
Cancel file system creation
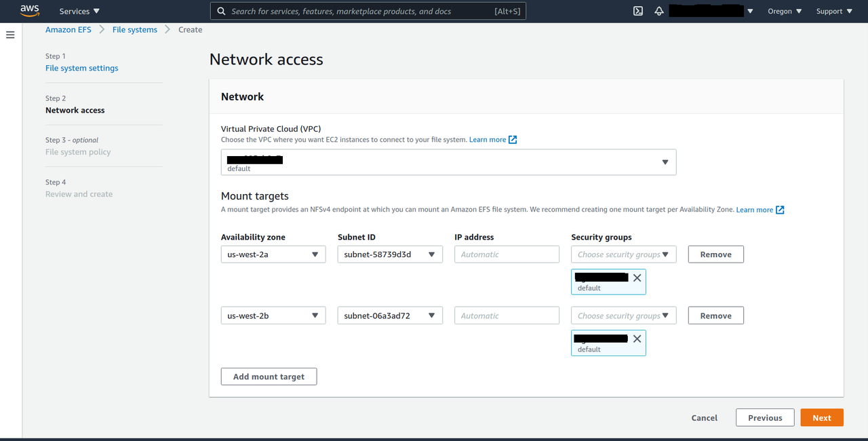(705, 418)
